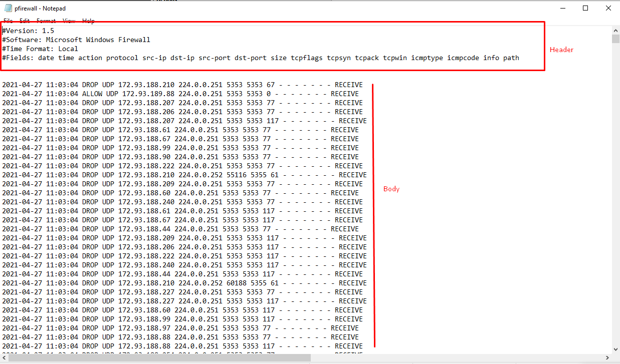Click the 172.93.188.209 line with size 117
This screenshot has width=620, height=364.
184,238
